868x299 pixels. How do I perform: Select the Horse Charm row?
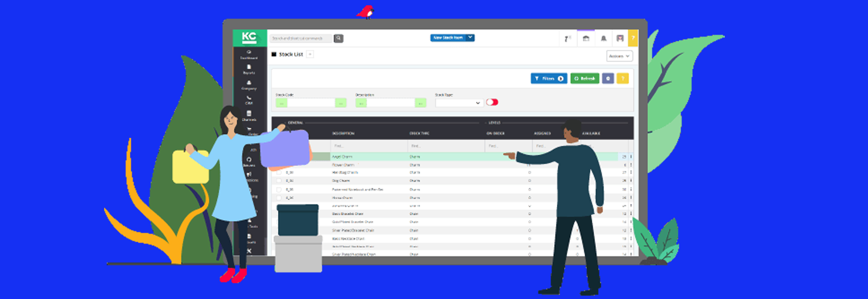[452, 198]
